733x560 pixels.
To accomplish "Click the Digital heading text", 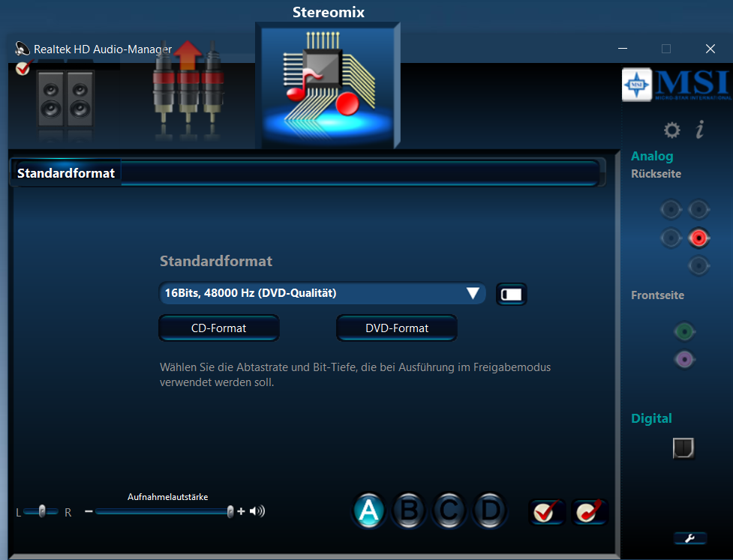I will (651, 418).
